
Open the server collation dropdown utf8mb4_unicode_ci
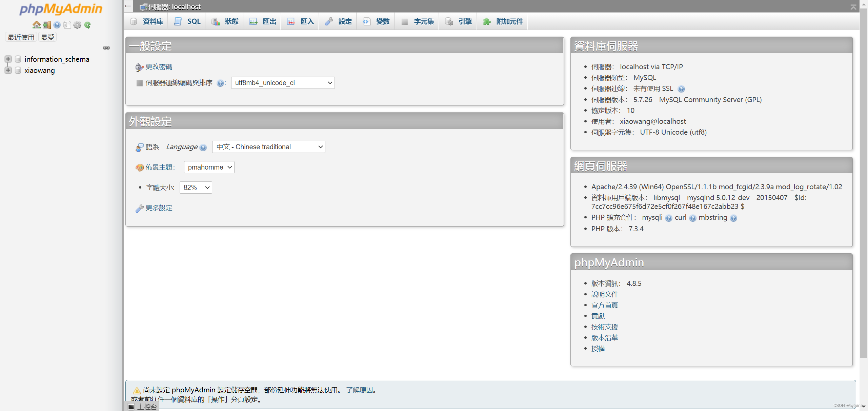(x=282, y=82)
